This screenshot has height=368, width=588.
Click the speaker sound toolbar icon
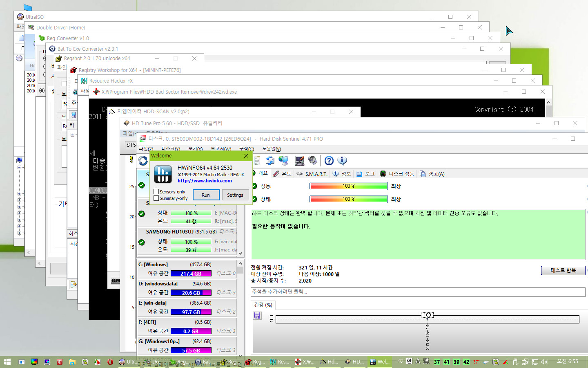pyautogui.click(x=313, y=160)
